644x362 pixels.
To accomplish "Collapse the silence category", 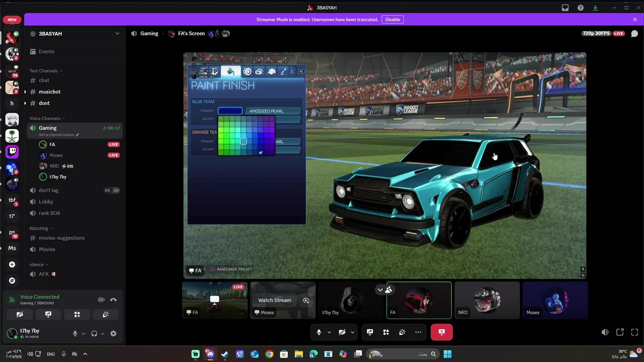I will coord(39,264).
